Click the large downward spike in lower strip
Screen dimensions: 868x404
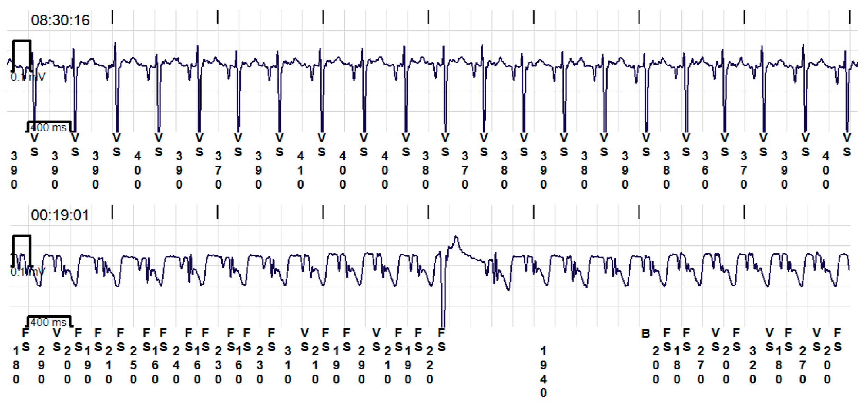443,303
